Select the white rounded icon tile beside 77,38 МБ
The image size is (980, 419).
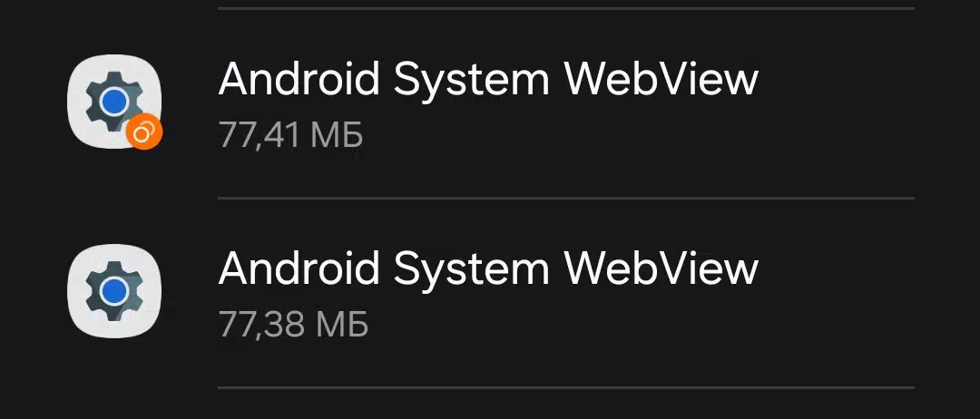[x=114, y=291]
